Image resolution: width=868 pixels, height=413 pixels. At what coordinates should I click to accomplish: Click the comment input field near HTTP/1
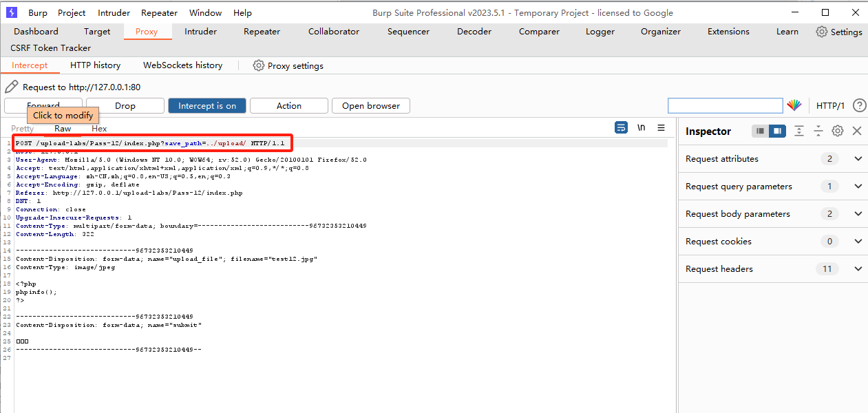[726, 105]
